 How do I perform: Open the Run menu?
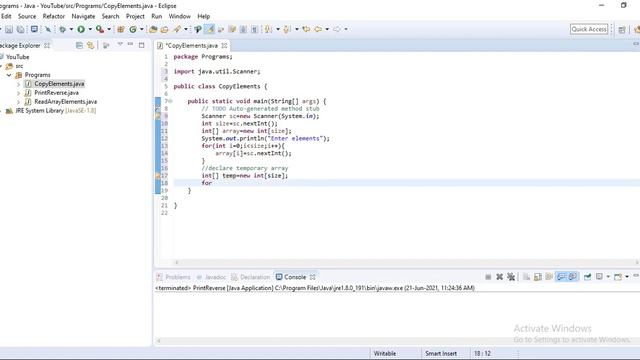tap(157, 16)
